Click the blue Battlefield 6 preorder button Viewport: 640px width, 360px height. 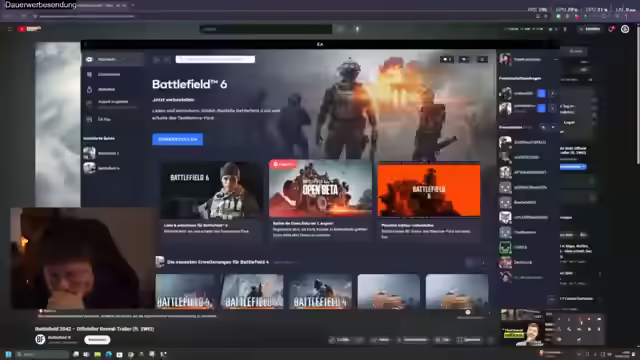pos(178,139)
